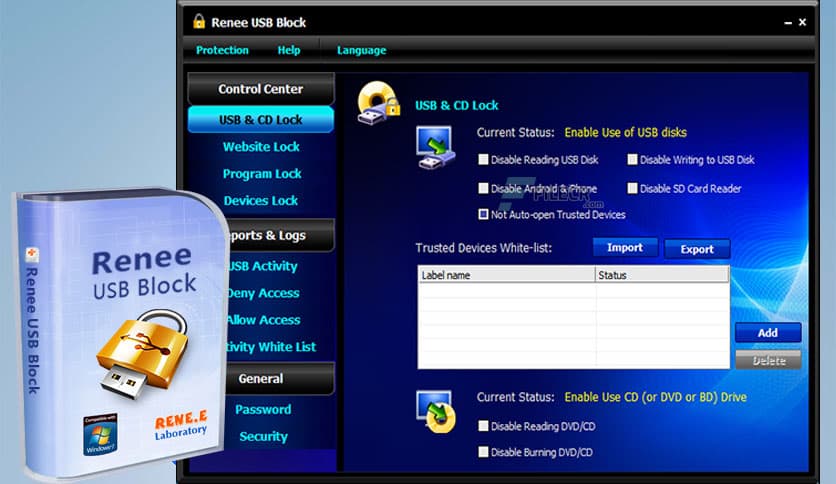836x484 pixels.
Task: Enable Disable Reading USB Disk checkbox
Action: (483, 159)
